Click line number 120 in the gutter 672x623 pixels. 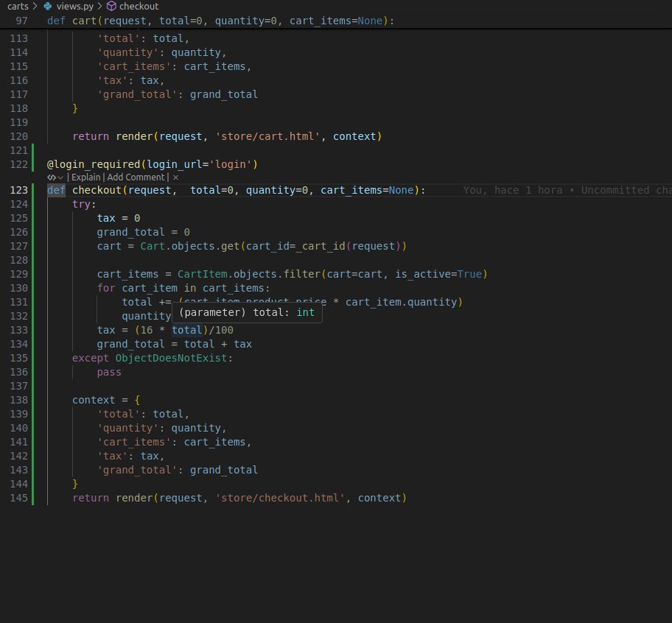pyautogui.click(x=19, y=136)
